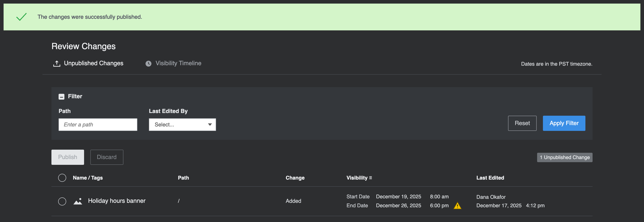
Task: Click the slash path cell of banner row
Action: point(178,201)
